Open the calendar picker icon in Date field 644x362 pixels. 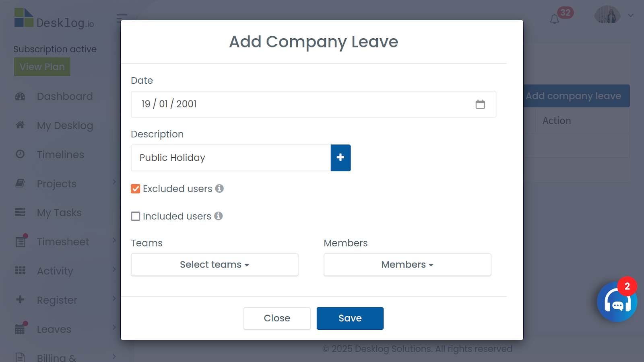click(x=480, y=104)
